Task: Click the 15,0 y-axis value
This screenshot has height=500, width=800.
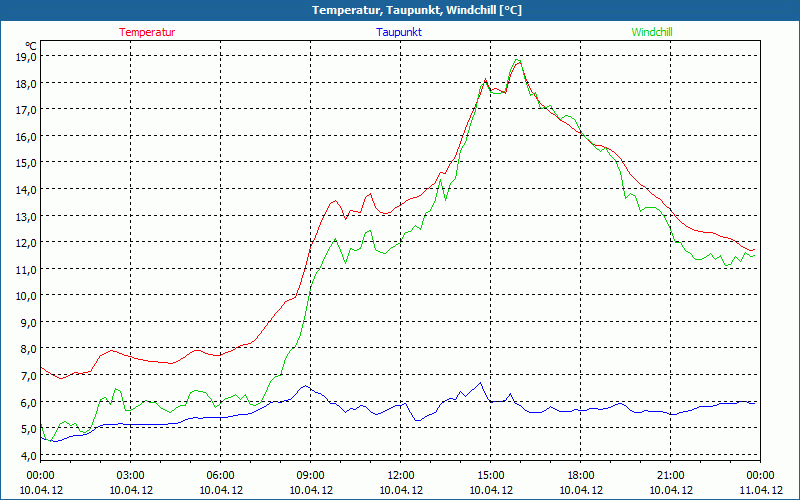Action: pyautogui.click(x=26, y=163)
